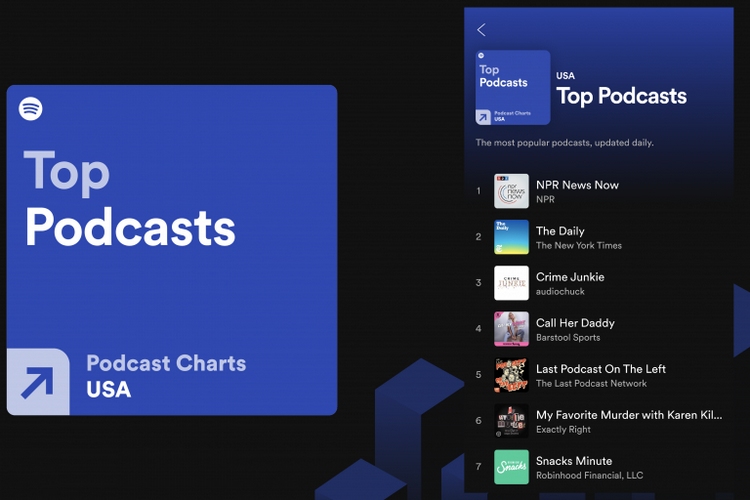Click the Top Podcasts page heading
This screenshot has height=500, width=750.
(622, 96)
